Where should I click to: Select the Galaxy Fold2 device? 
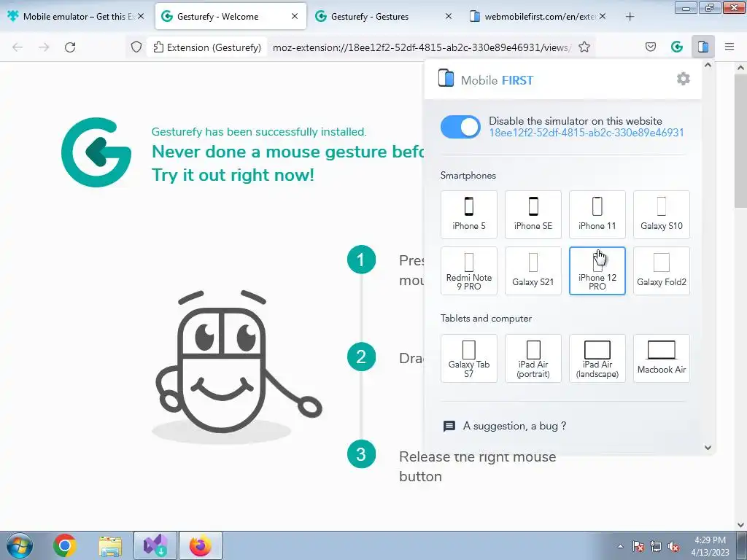click(661, 271)
